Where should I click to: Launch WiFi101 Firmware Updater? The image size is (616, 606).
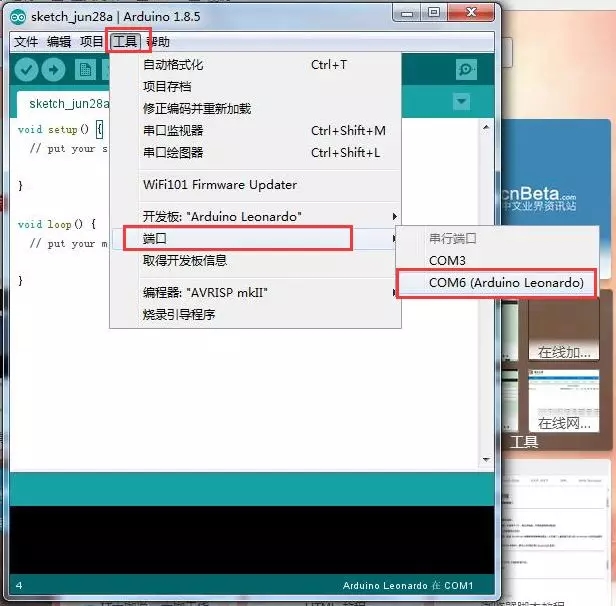pos(255,185)
